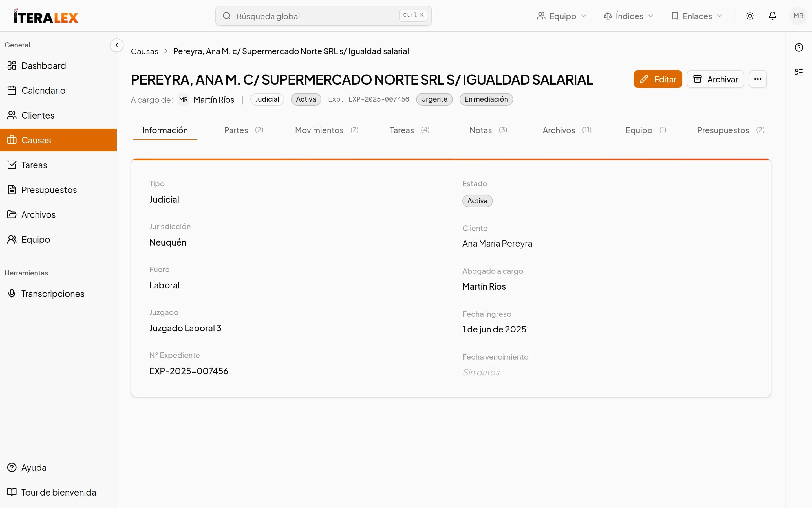Click the Dashboard sidebar label
Viewport: 812px width, 508px height.
(44, 65)
